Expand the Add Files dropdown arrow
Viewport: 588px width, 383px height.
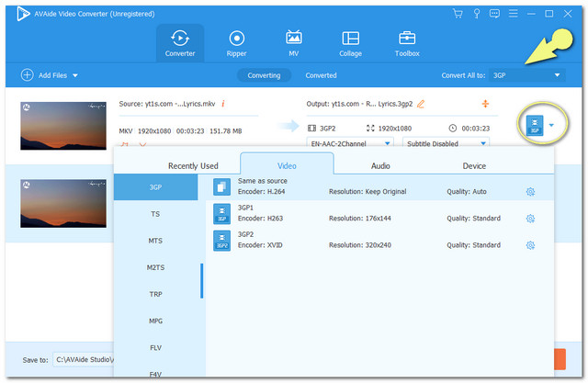coord(75,75)
